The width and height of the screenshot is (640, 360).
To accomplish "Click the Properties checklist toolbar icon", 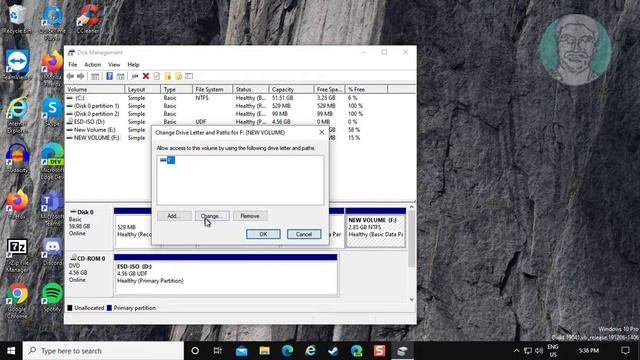I will [157, 76].
